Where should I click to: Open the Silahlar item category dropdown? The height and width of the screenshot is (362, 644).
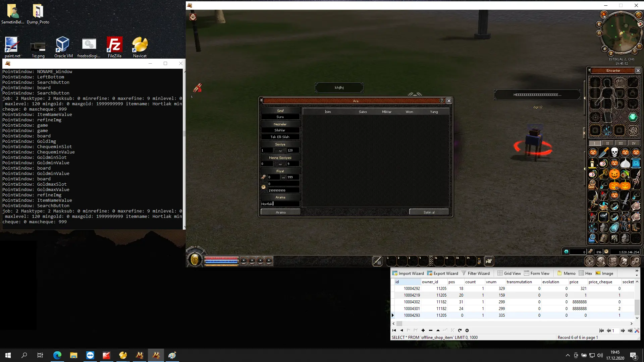pos(280,130)
